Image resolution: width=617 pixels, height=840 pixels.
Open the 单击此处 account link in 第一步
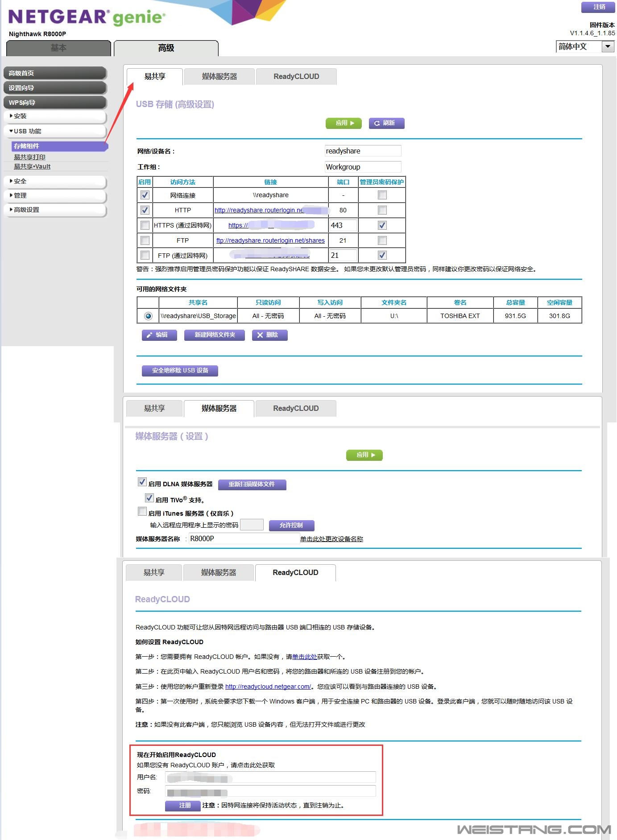(304, 657)
